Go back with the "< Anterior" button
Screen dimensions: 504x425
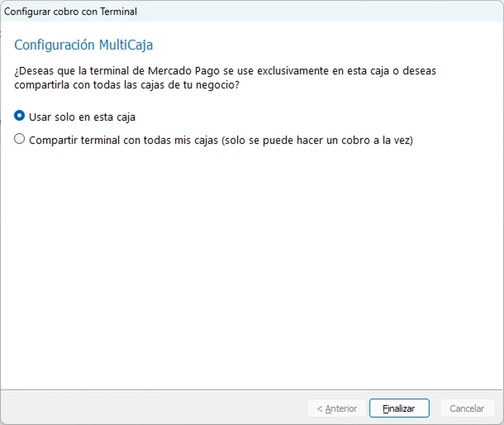[x=336, y=408]
